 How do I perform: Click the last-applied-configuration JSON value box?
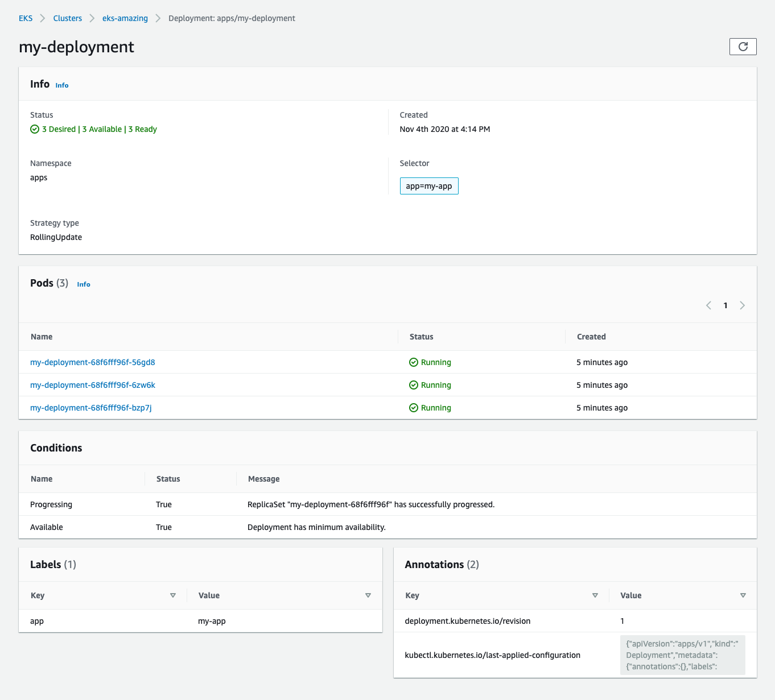coord(682,655)
